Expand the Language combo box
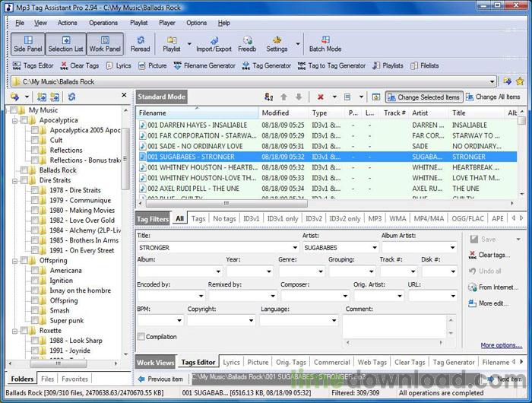Screen dimensions: 532x403 click(334, 321)
